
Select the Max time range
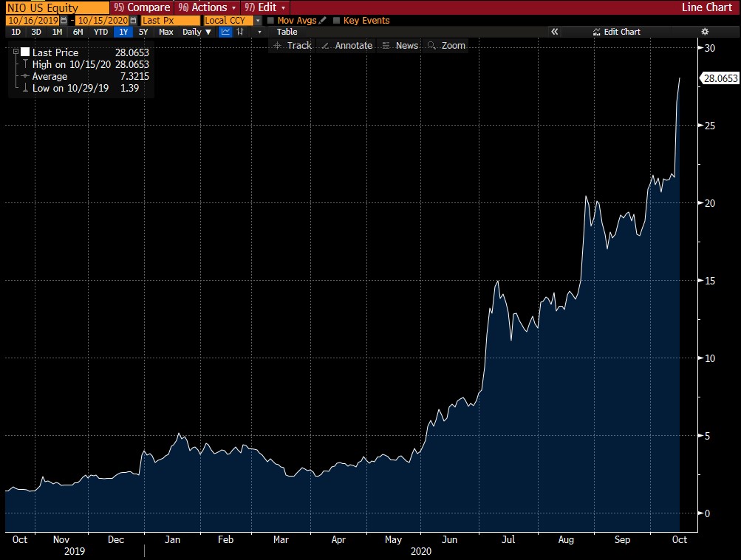click(x=166, y=32)
